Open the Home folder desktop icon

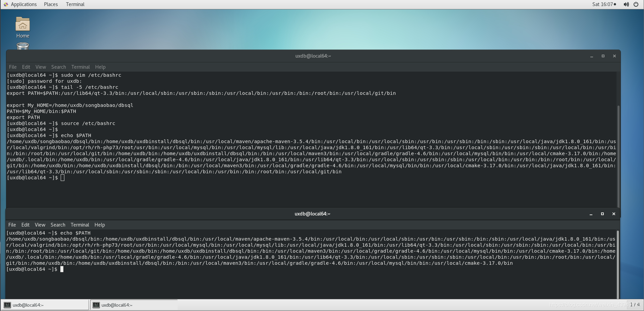click(23, 27)
